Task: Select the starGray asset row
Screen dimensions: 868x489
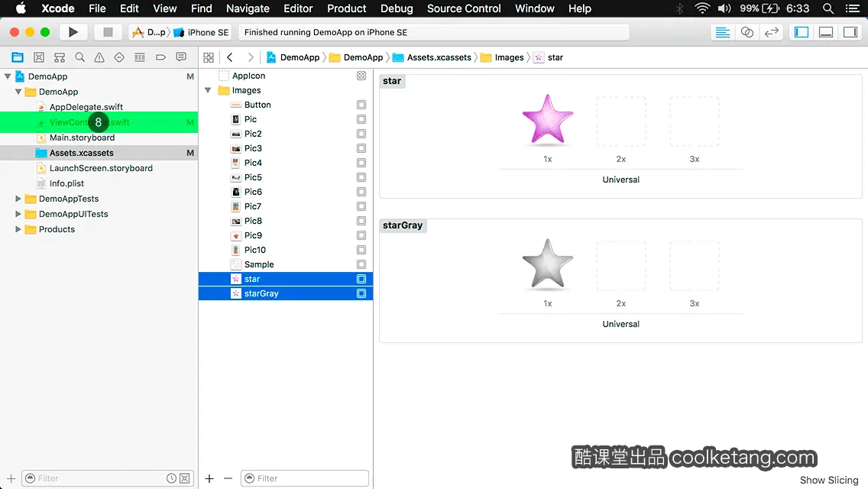Action: click(x=286, y=293)
